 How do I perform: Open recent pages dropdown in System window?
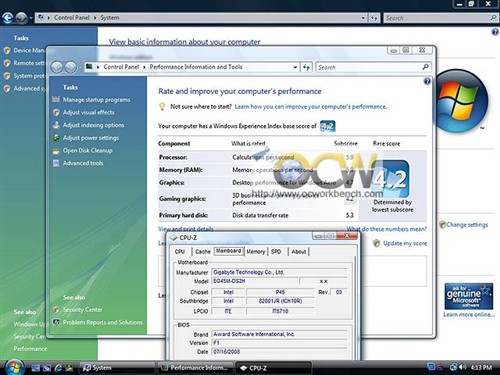pos(31,18)
